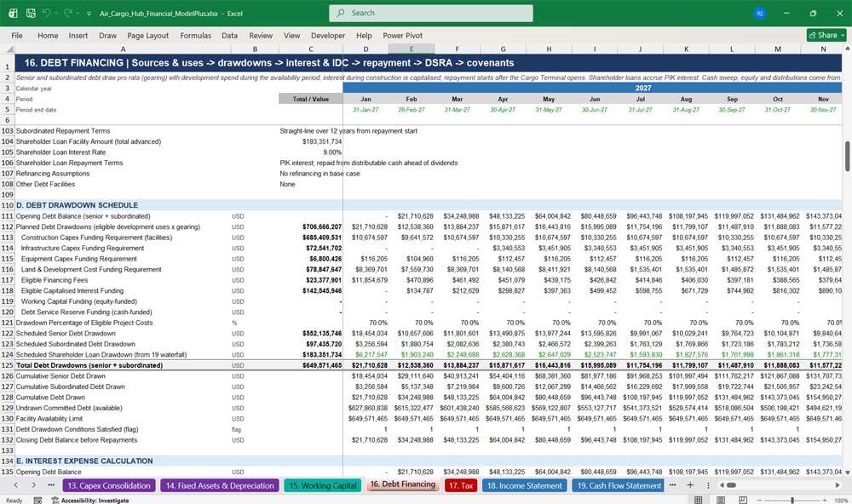Switch to the 18. Income Statement sheet tab

[x=524, y=485]
